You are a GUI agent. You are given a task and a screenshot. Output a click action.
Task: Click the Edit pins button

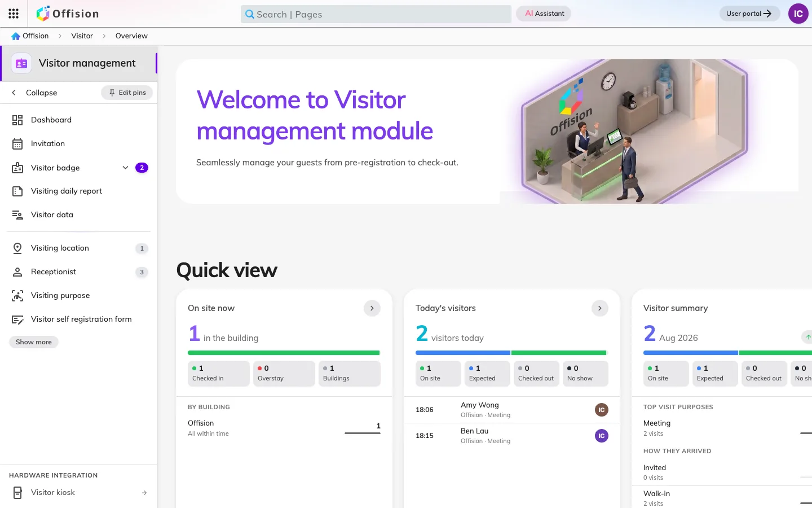click(127, 93)
